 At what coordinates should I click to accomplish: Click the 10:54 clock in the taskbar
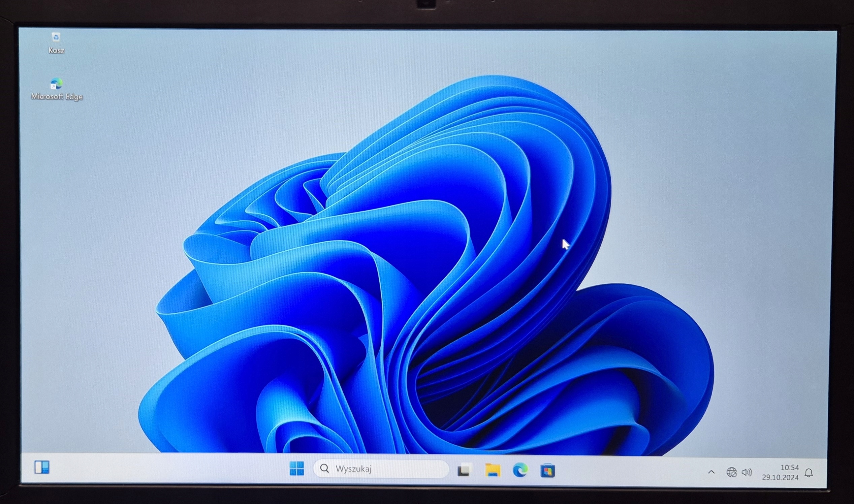pyautogui.click(x=789, y=468)
